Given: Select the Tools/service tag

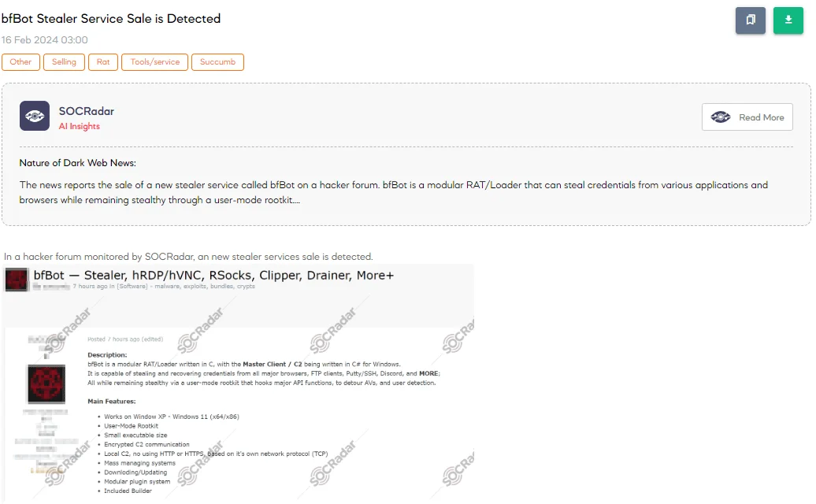Looking at the screenshot, I should [154, 62].
